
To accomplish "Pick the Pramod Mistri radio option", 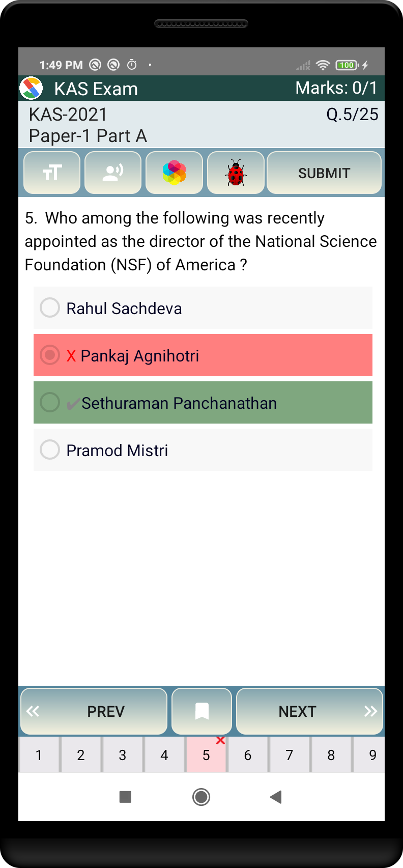I will pyautogui.click(x=50, y=450).
